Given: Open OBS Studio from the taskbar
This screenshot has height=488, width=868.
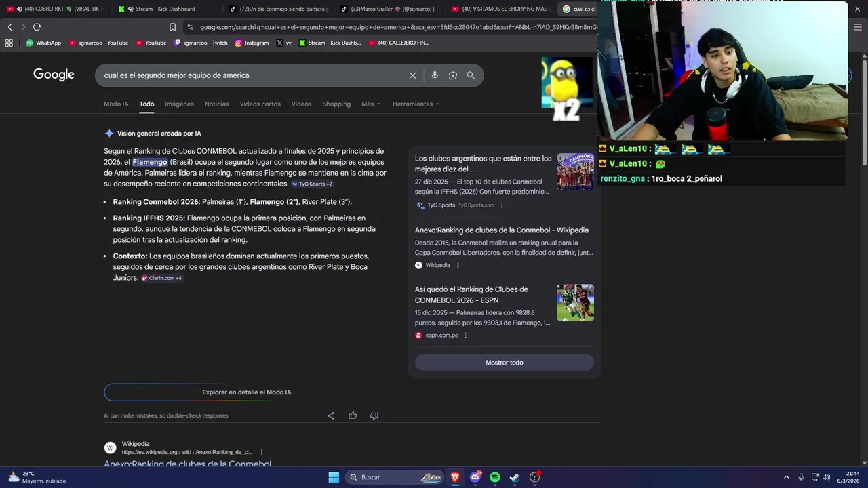Looking at the screenshot, I should coord(535,477).
